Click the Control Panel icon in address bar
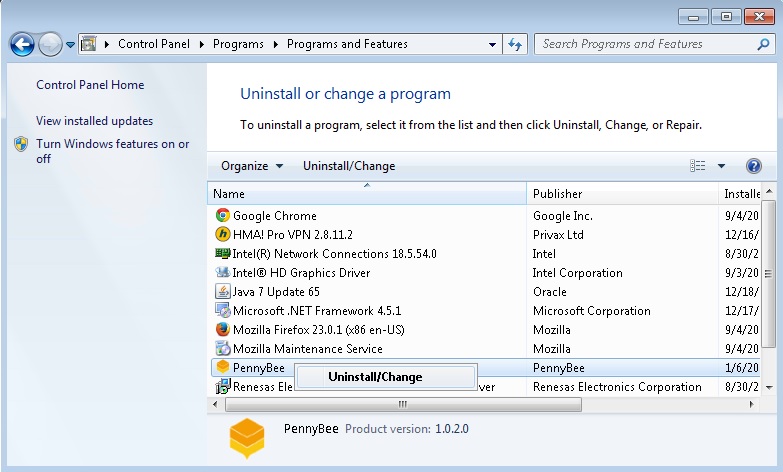 click(88, 44)
